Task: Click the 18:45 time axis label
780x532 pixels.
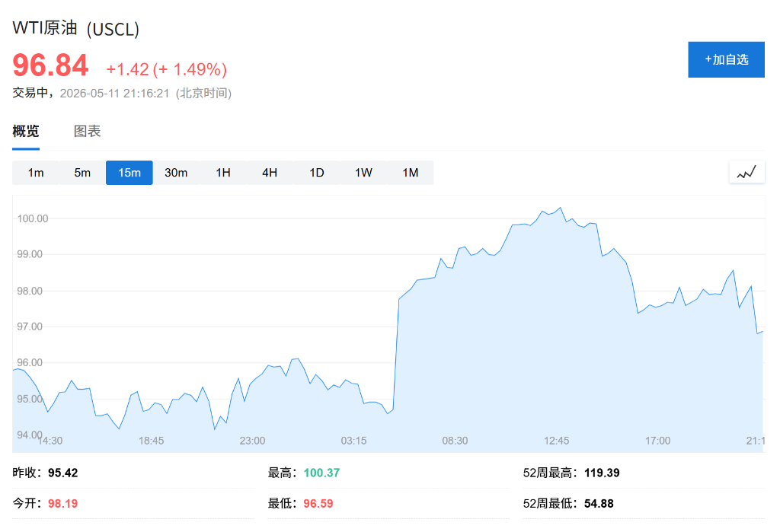Action: click(x=152, y=441)
